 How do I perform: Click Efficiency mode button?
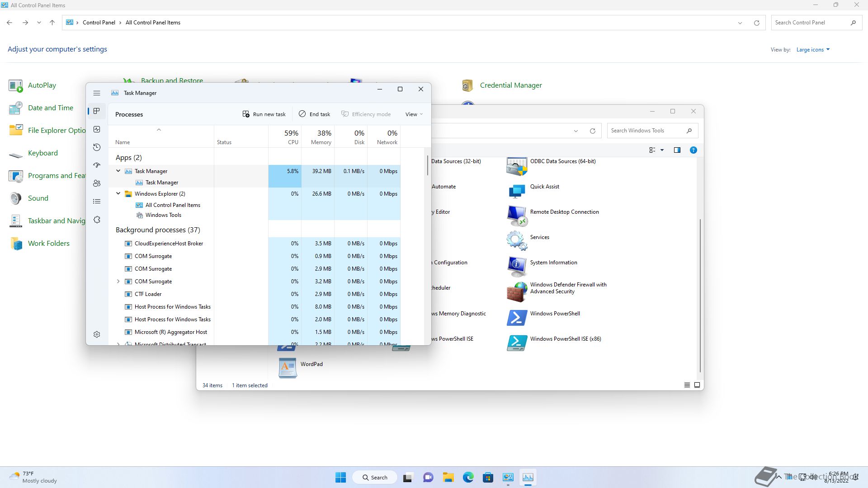[x=366, y=114]
